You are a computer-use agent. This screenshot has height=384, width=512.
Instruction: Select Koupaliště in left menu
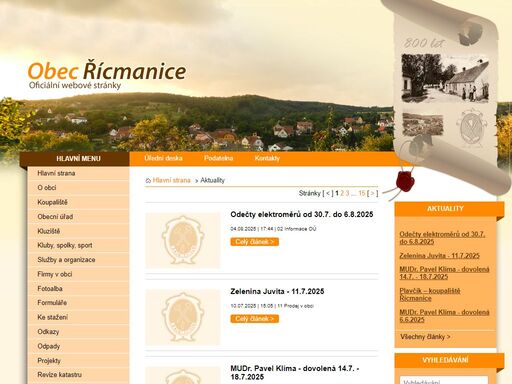click(79, 202)
